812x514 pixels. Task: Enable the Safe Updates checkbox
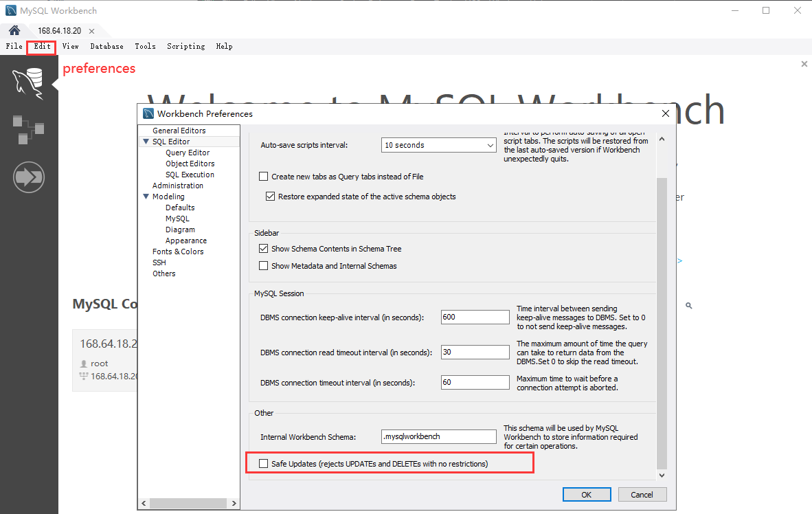click(264, 464)
